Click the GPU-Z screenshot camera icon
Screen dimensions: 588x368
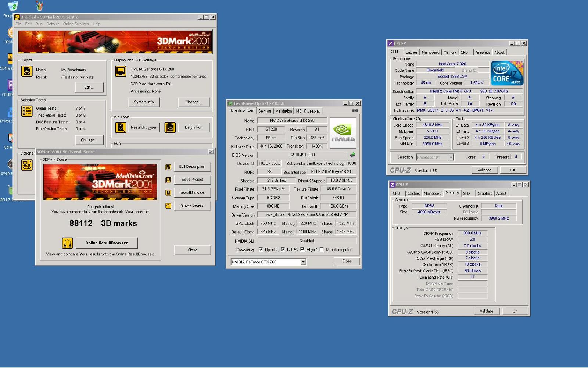[355, 110]
